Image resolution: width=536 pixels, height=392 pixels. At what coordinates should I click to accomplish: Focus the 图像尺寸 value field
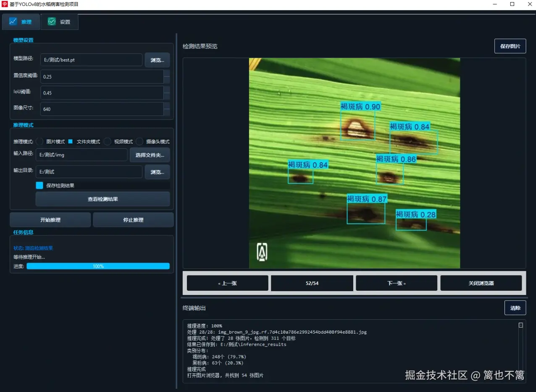(x=102, y=109)
